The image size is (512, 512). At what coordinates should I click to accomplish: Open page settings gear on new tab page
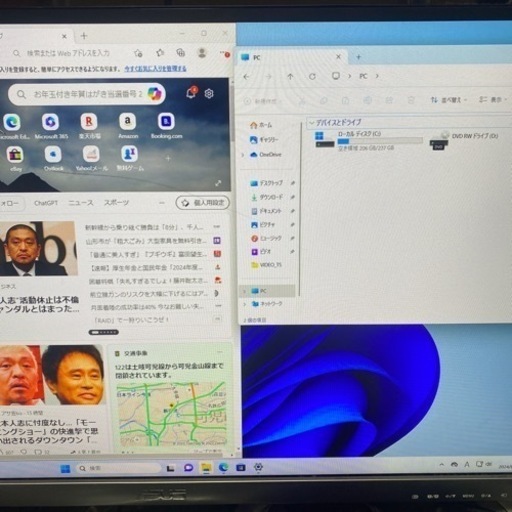pos(209,94)
